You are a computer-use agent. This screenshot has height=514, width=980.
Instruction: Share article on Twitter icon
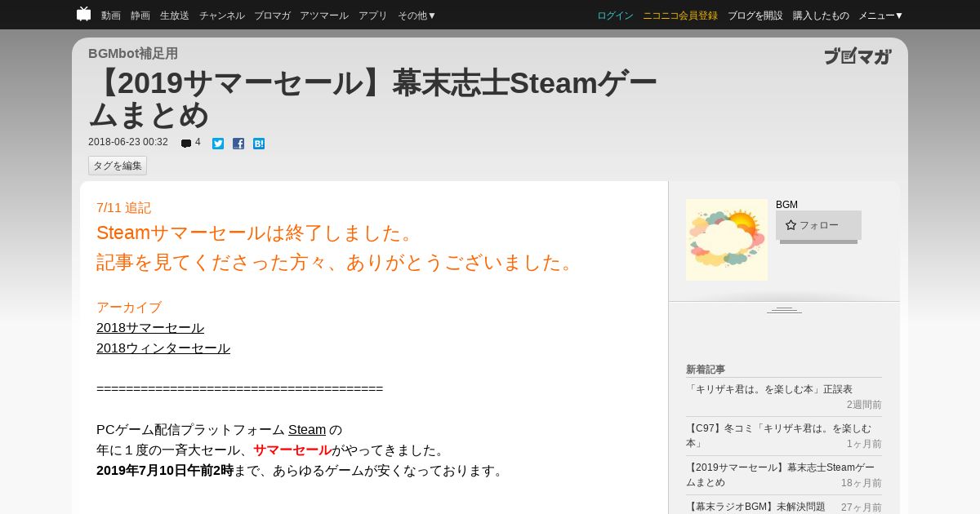coord(218,144)
